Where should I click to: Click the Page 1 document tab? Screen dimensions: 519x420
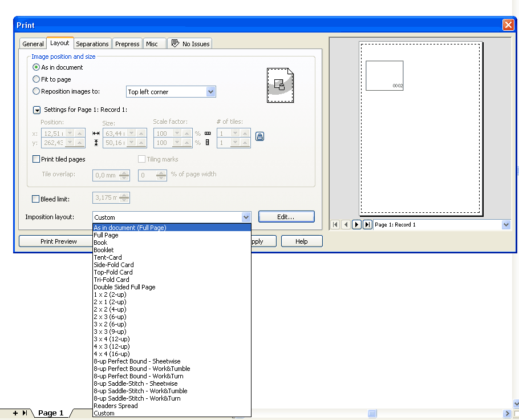point(51,413)
